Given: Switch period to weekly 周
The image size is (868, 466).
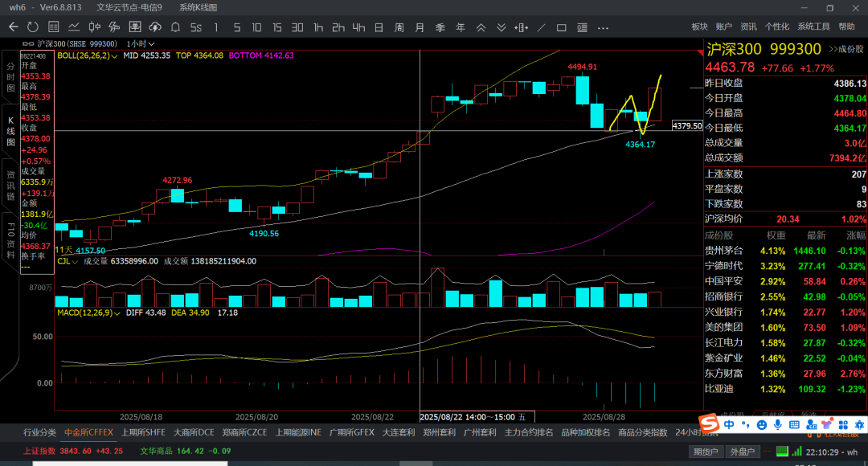Looking at the screenshot, I should (399, 27).
